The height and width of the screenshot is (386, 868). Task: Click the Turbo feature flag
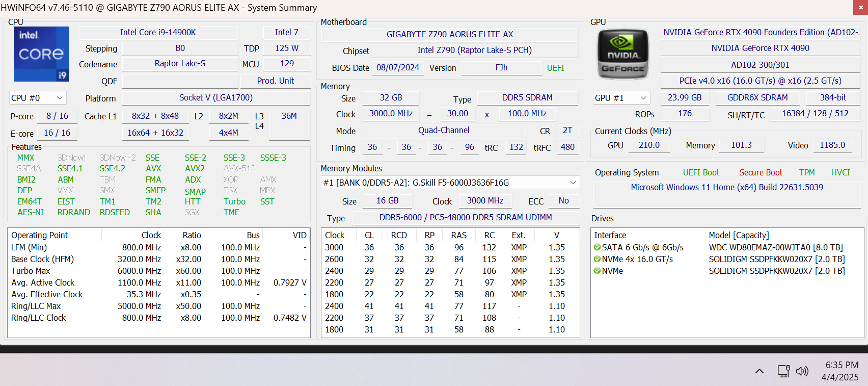pos(234,201)
